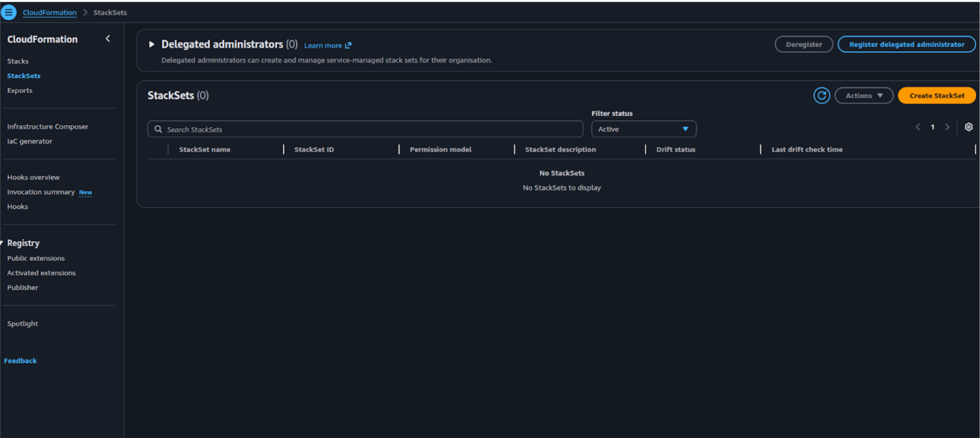The width and height of the screenshot is (980, 438).
Task: Click the New badge beside Invocation summary
Action: click(85, 192)
